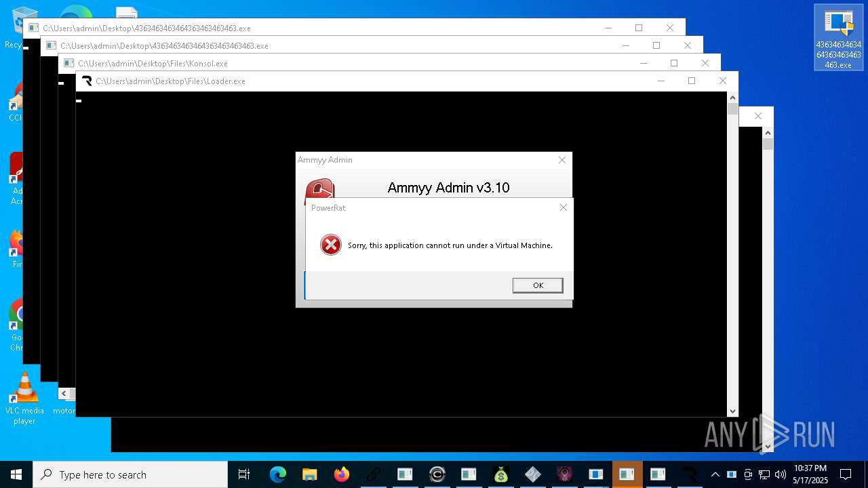Close the Loader.exe console window

point(723,81)
